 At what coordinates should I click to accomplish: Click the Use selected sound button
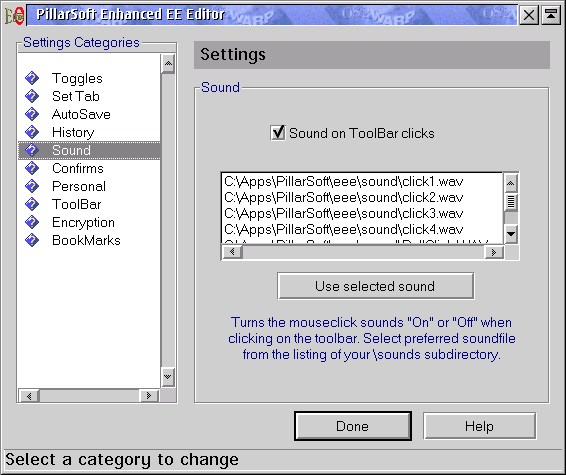point(375,286)
